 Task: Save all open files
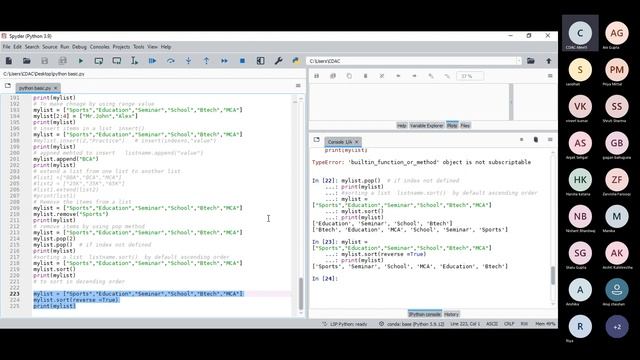62,61
